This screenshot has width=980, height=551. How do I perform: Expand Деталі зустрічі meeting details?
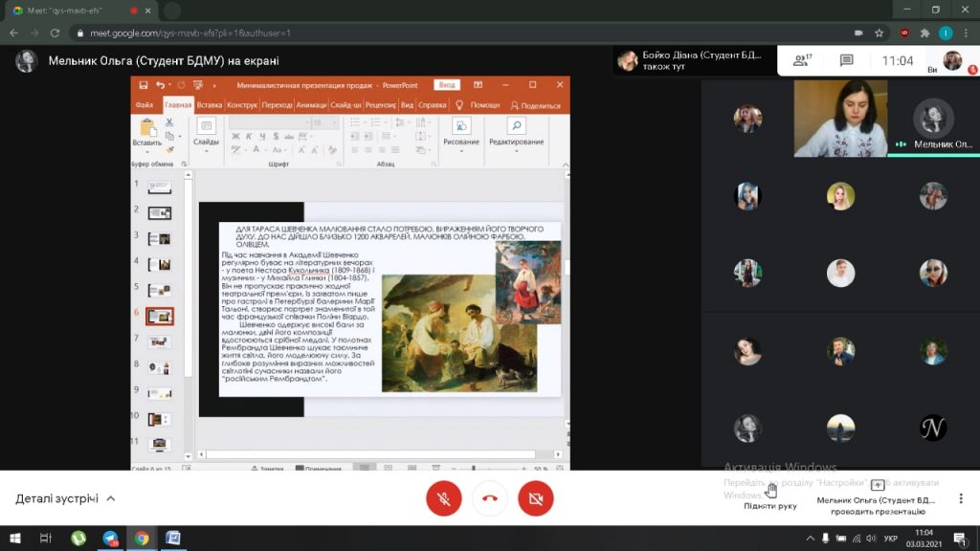(x=65, y=498)
